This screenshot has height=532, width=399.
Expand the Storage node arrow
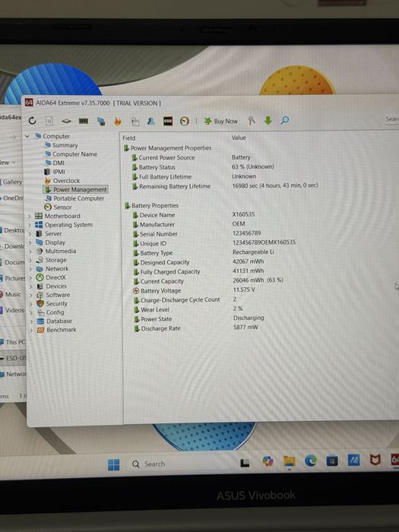tap(30, 260)
